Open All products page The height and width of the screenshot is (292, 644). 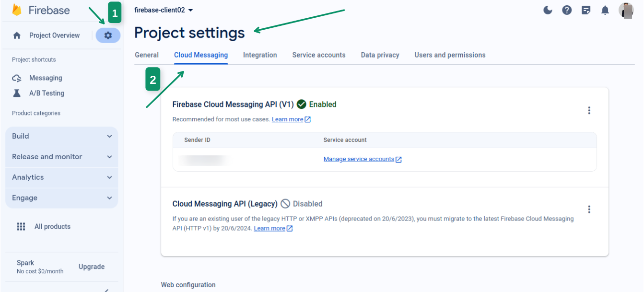[52, 226]
